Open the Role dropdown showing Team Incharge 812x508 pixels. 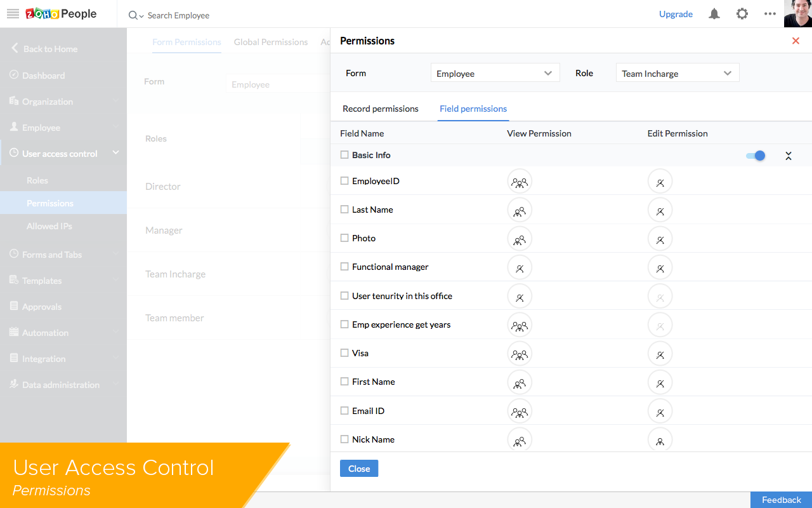(677, 74)
